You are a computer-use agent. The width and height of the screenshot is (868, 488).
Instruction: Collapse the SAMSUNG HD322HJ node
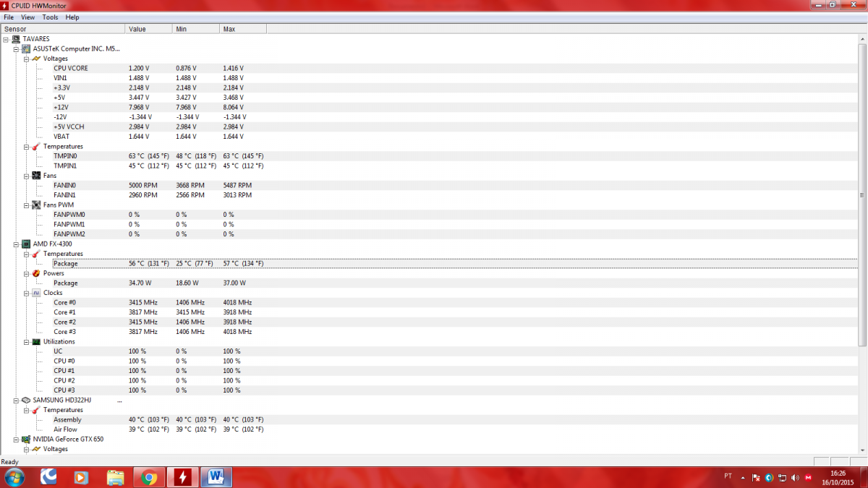tap(17, 400)
